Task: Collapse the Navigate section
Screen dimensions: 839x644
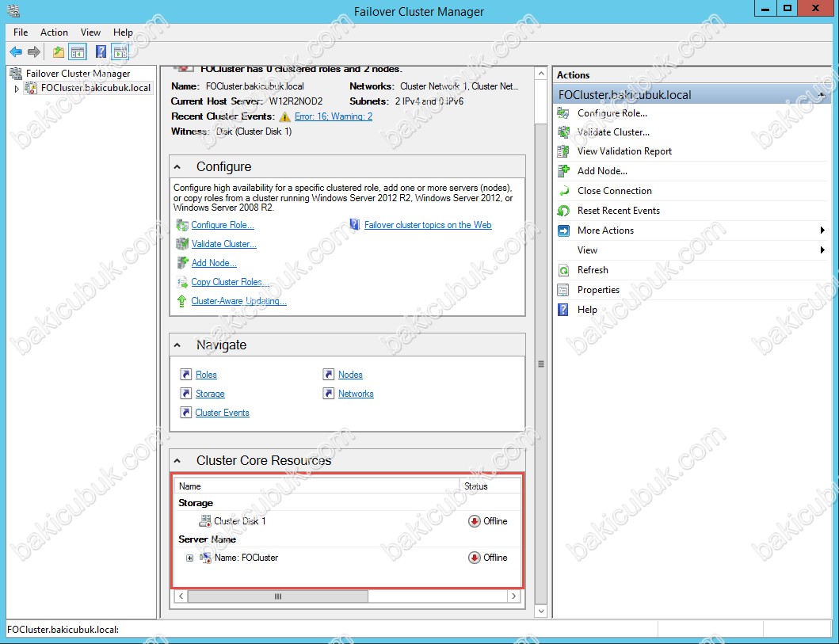Action: (x=177, y=345)
